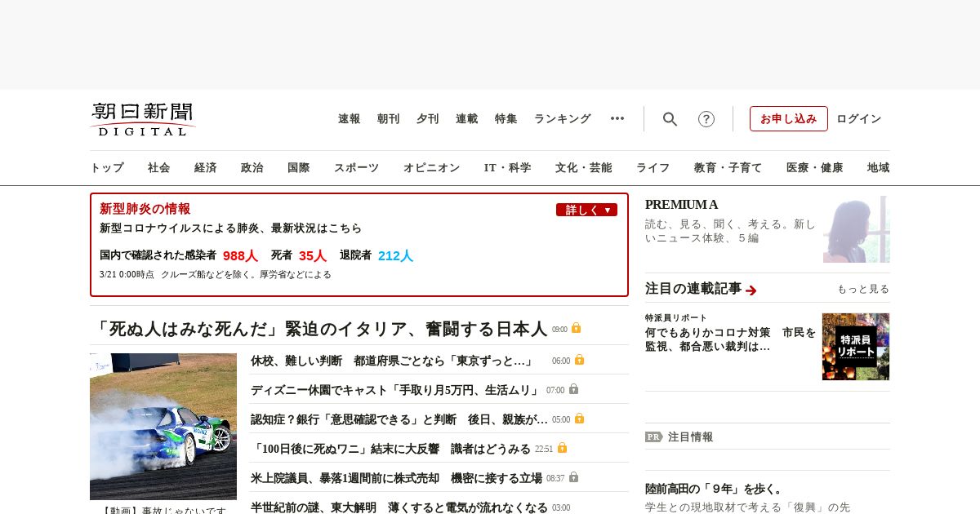This screenshot has width=980, height=514.
Task: Click the Asahi Shimbun Digital logo
Action: pyautogui.click(x=143, y=119)
